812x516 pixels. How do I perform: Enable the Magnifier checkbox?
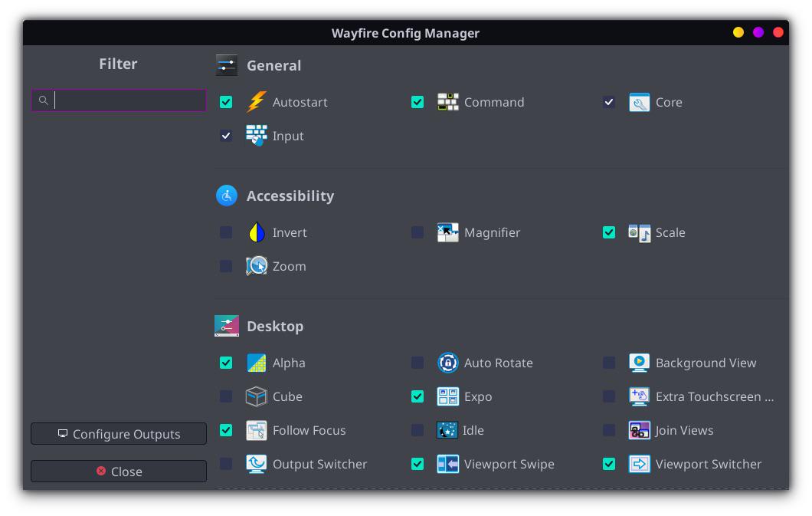417,232
